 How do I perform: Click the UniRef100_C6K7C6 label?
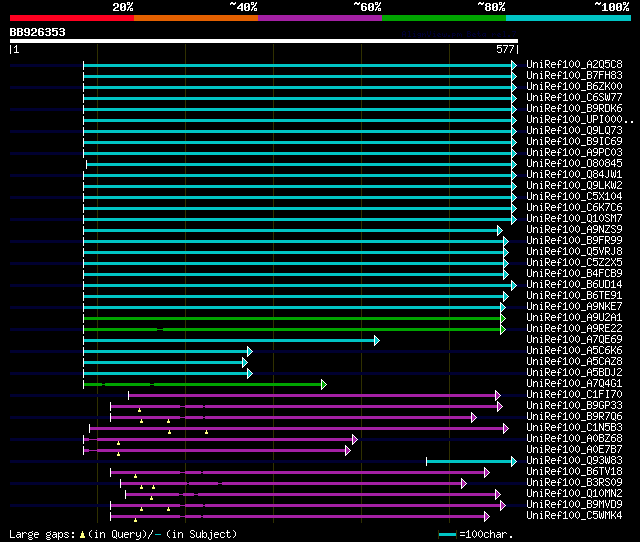click(x=574, y=208)
